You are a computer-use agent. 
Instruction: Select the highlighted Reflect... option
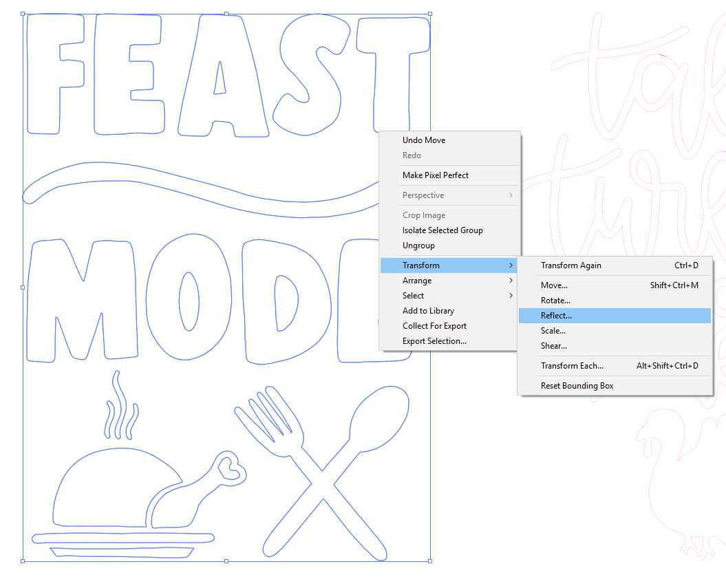click(556, 316)
